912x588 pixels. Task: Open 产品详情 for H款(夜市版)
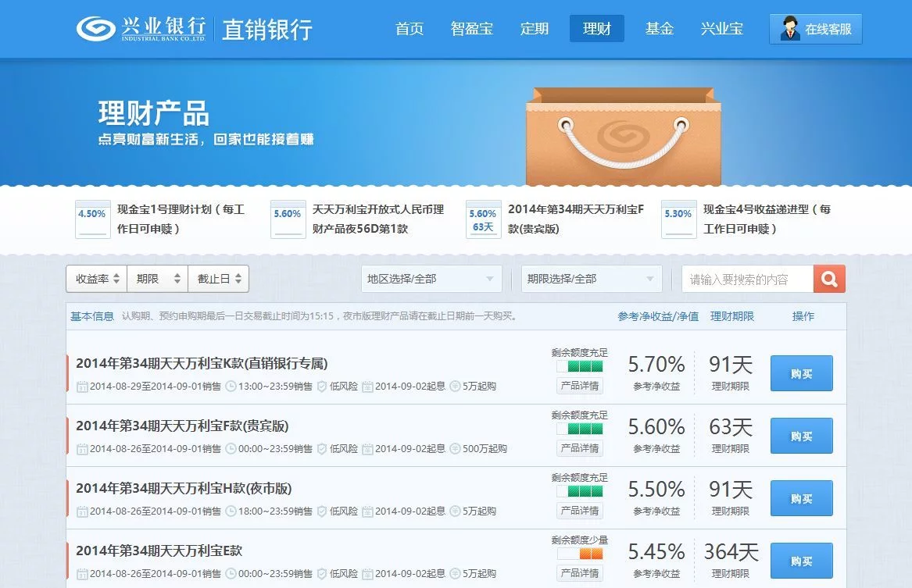coord(579,510)
